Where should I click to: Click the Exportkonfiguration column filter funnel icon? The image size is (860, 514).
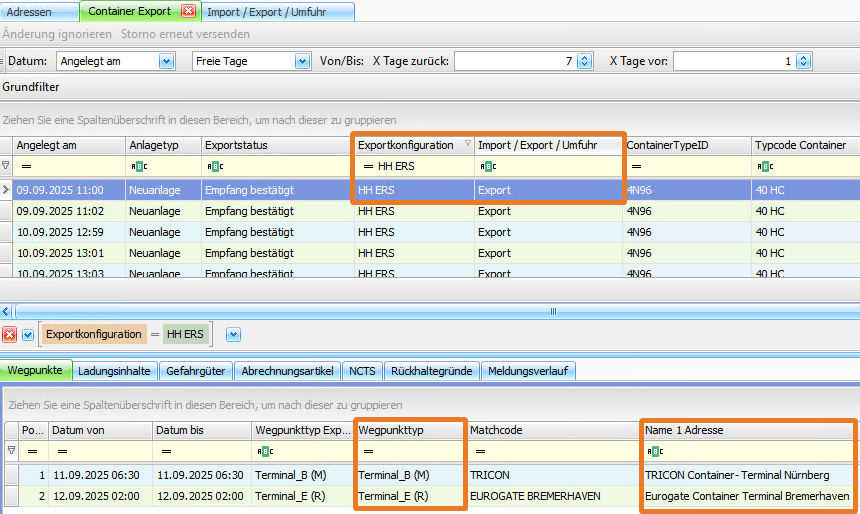point(467,145)
